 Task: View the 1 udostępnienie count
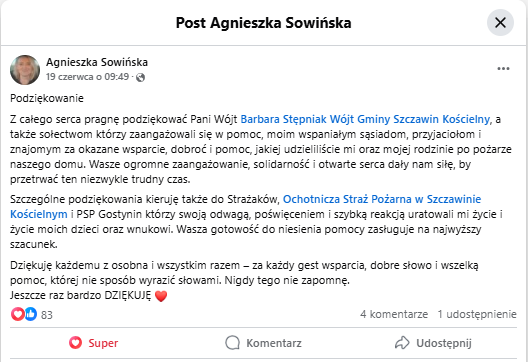477,314
